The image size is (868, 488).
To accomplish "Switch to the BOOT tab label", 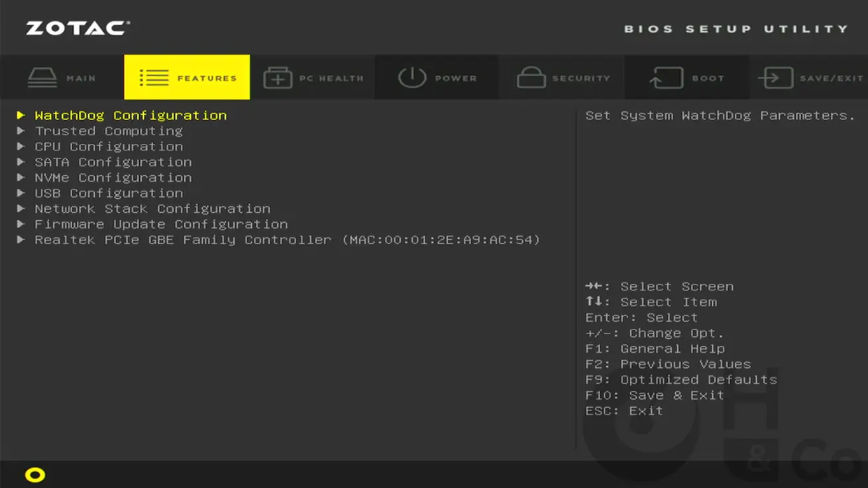I will pos(708,78).
